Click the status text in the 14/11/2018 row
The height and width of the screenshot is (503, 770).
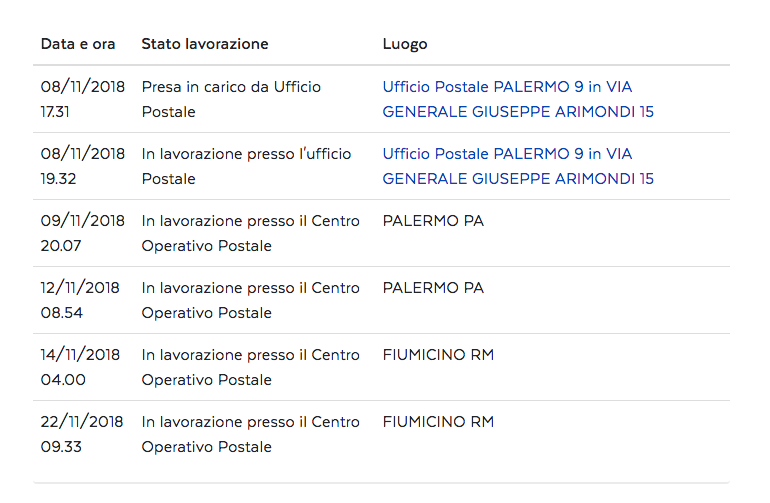(250, 367)
